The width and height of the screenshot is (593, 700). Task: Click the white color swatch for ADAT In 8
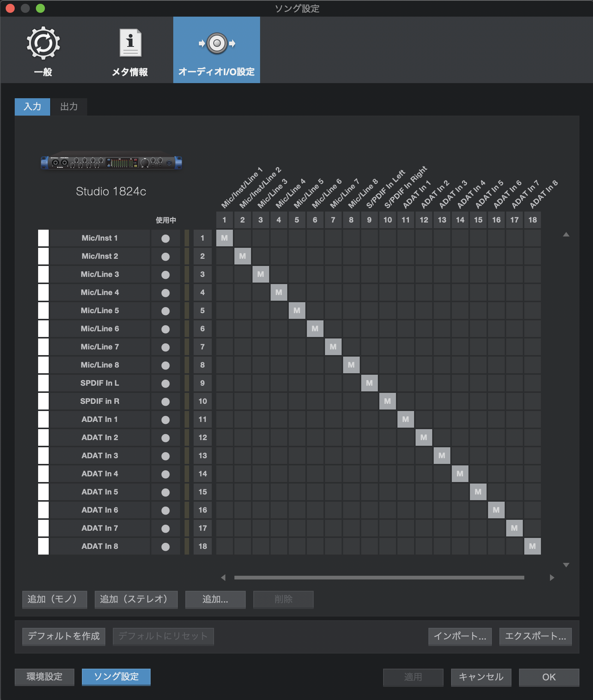(43, 546)
